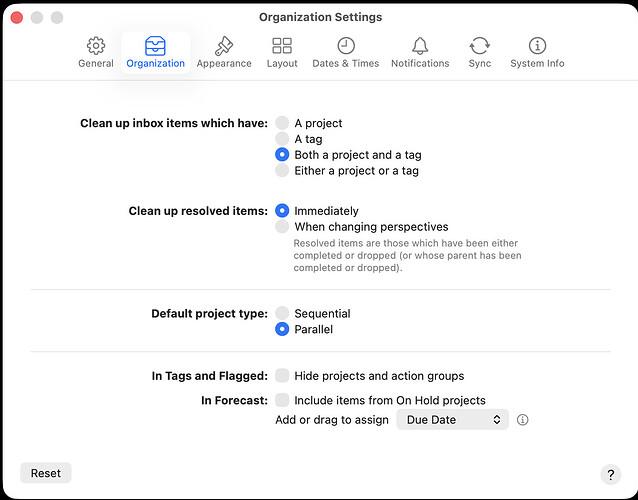The height and width of the screenshot is (500, 638).
Task: Open Appearance paintbrush settings
Action: [x=224, y=46]
